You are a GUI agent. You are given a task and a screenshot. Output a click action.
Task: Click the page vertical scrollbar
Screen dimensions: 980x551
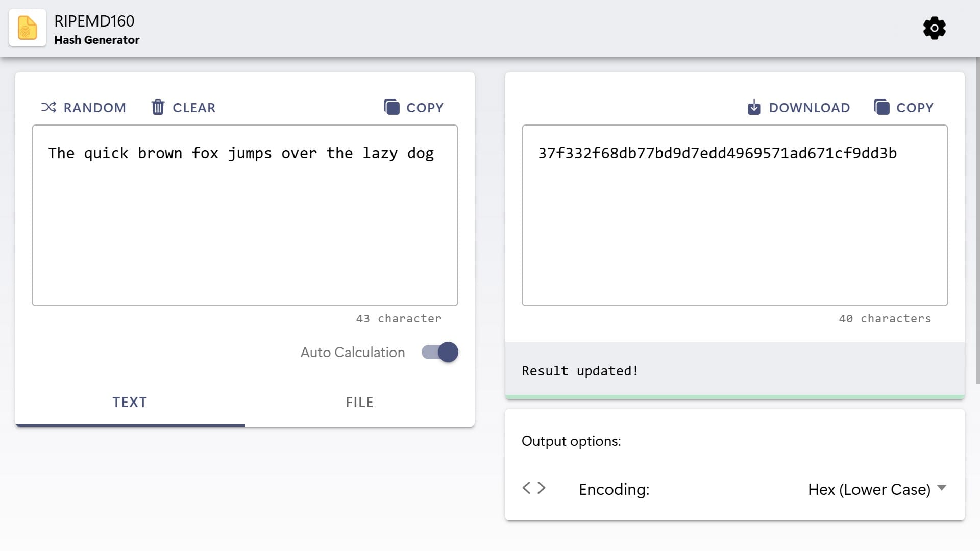(x=977, y=220)
